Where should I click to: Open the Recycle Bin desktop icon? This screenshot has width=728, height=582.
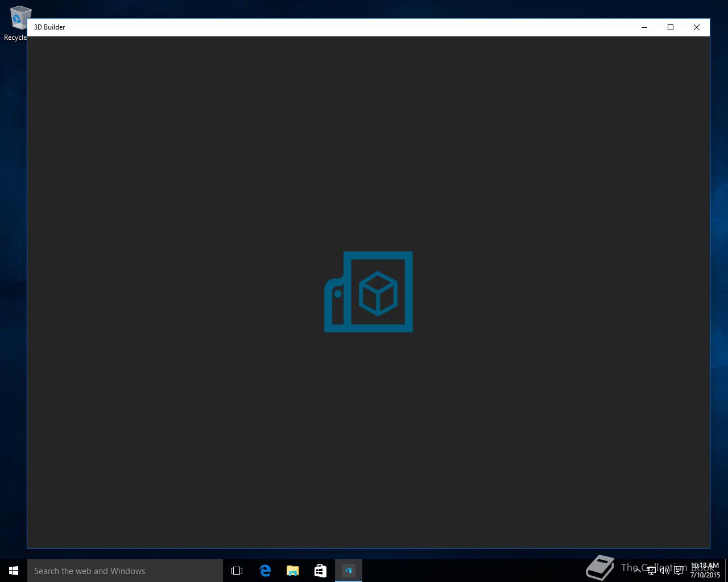tap(19, 23)
